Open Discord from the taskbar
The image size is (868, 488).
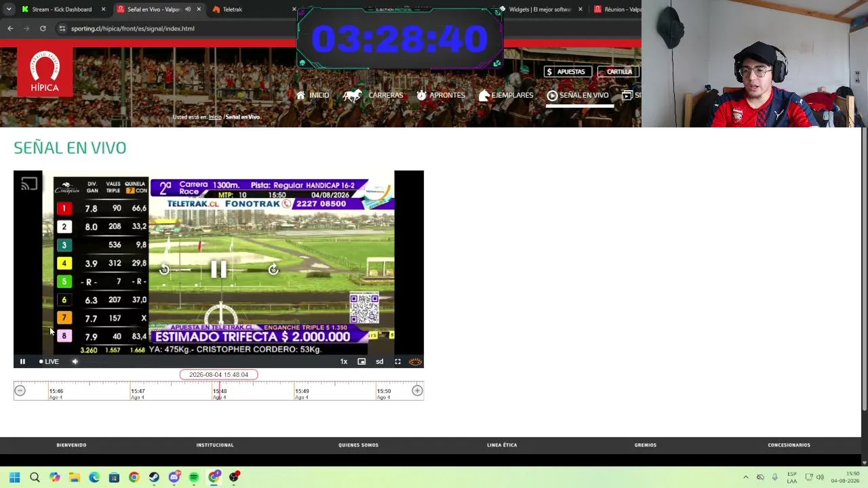(174, 477)
